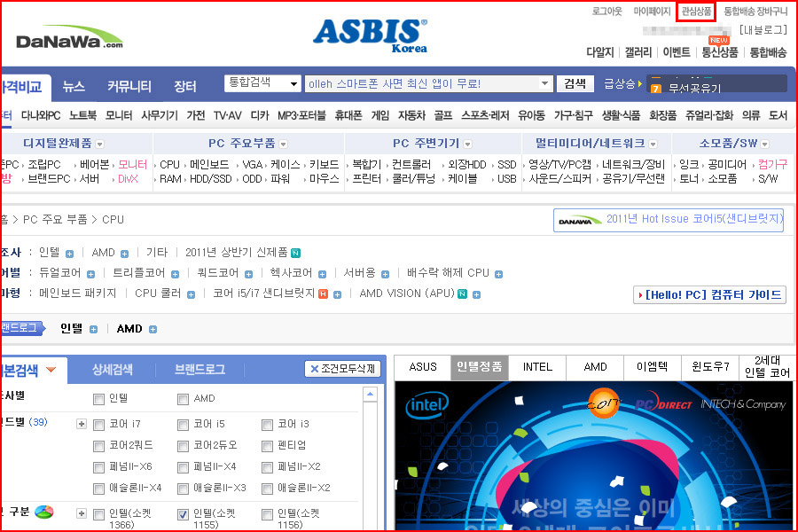The width and height of the screenshot is (798, 532).
Task: Click the Intel anniversary banner image
Action: pyautogui.click(x=593, y=456)
